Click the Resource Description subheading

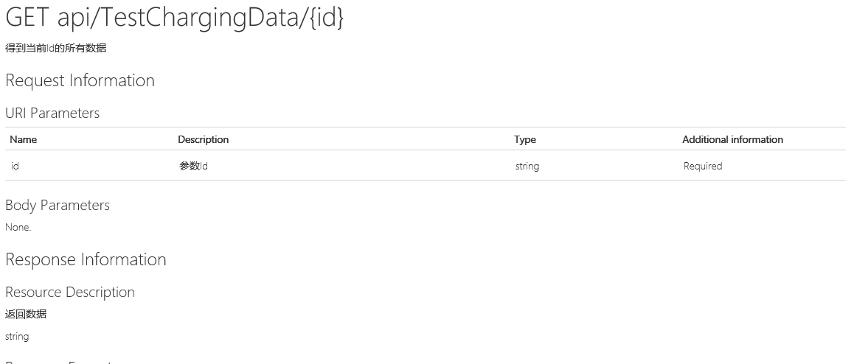(x=70, y=292)
